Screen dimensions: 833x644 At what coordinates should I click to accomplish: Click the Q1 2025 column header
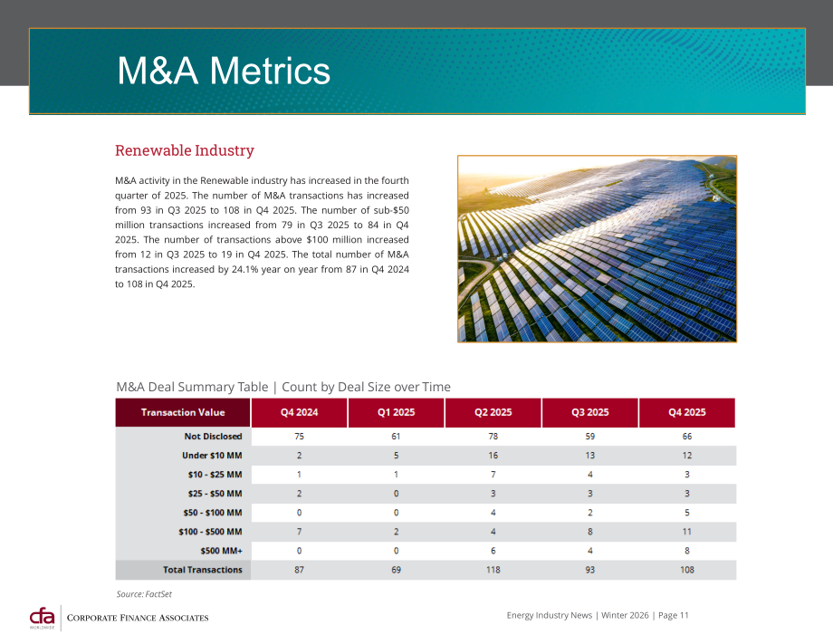coord(396,412)
